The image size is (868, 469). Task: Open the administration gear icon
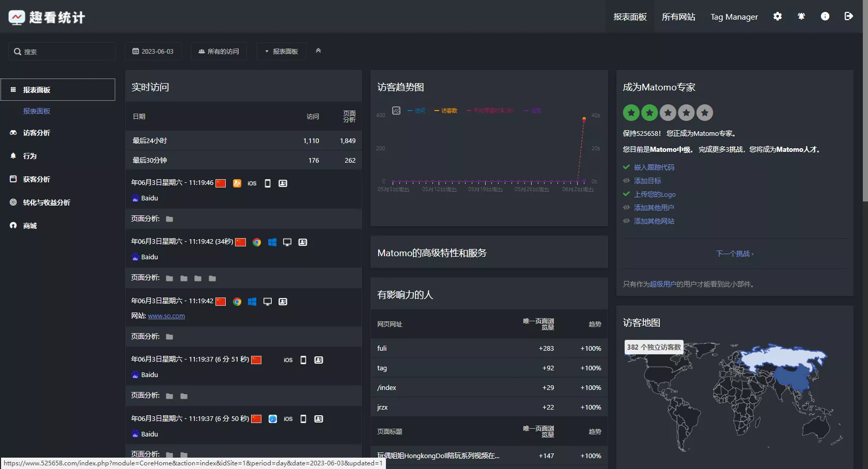777,17
